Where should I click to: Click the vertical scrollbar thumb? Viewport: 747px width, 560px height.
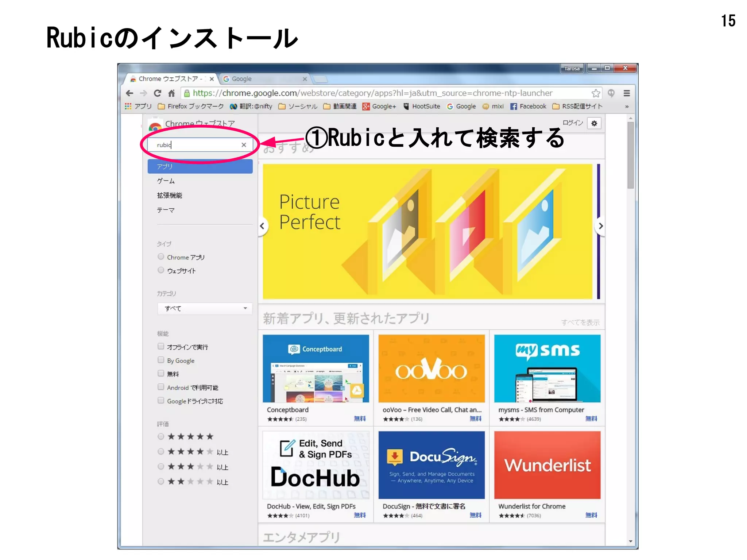631,155
